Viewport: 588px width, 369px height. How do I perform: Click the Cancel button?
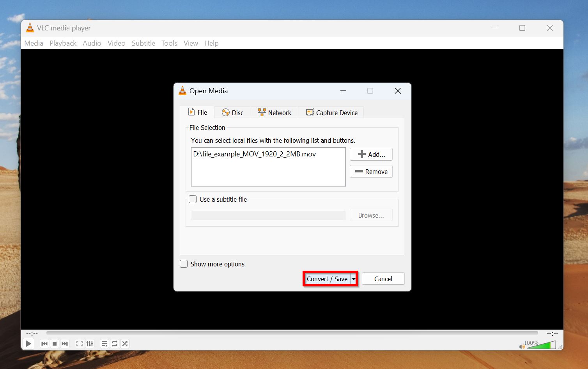(x=383, y=279)
